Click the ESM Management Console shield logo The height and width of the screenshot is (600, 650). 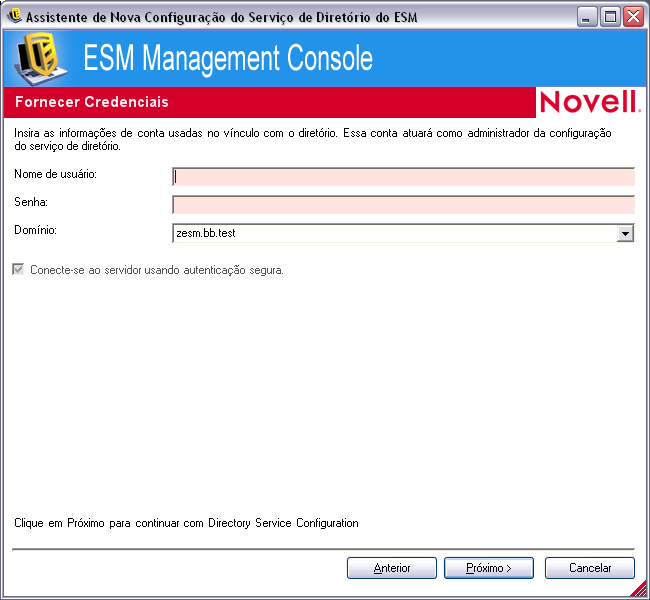click(x=41, y=58)
